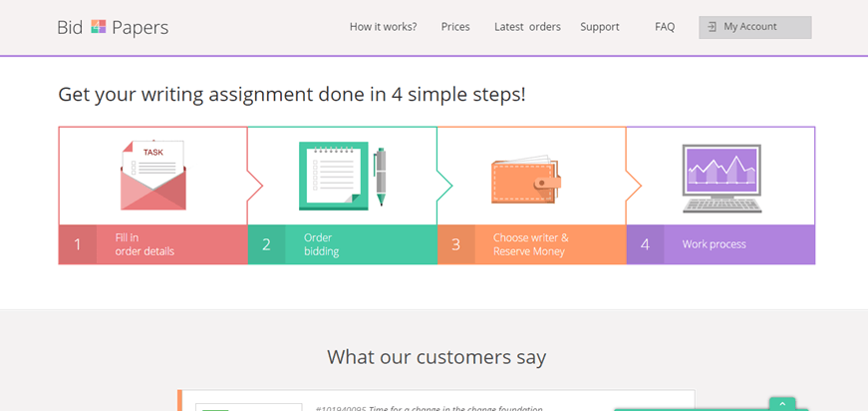Click the notepad and pen icon
The image size is (868, 411).
342,177
